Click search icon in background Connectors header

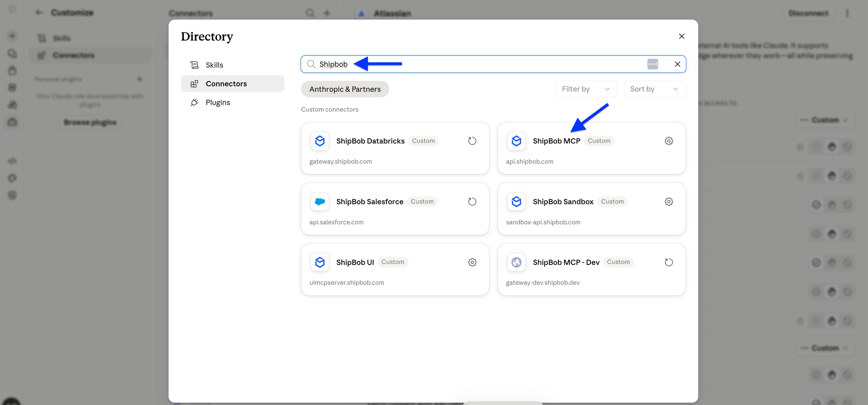click(310, 13)
